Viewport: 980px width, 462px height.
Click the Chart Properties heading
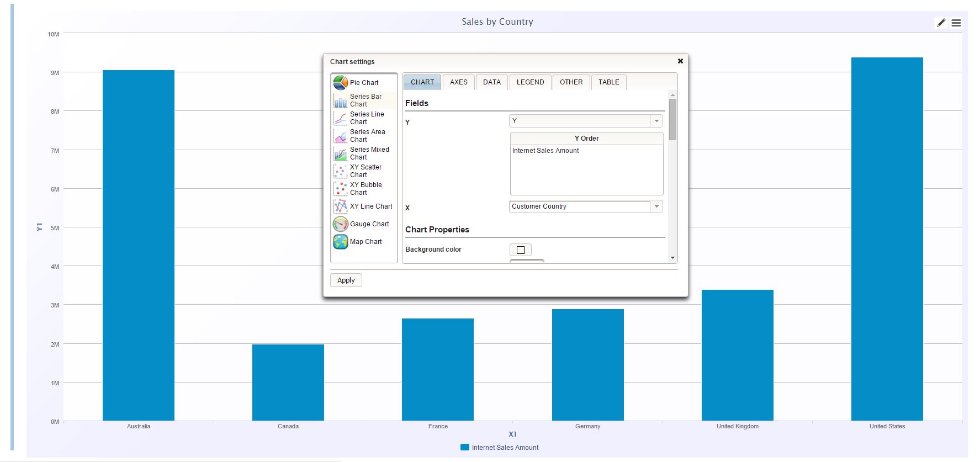[437, 230]
